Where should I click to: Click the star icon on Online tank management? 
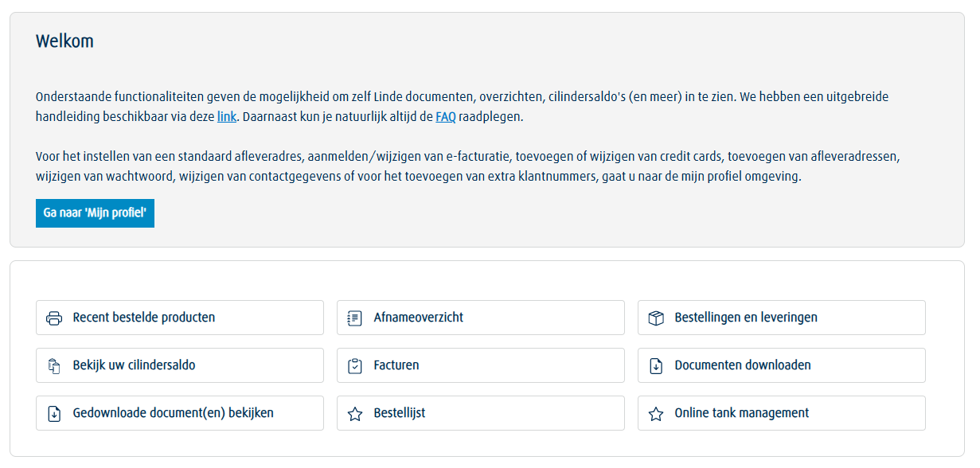656,412
